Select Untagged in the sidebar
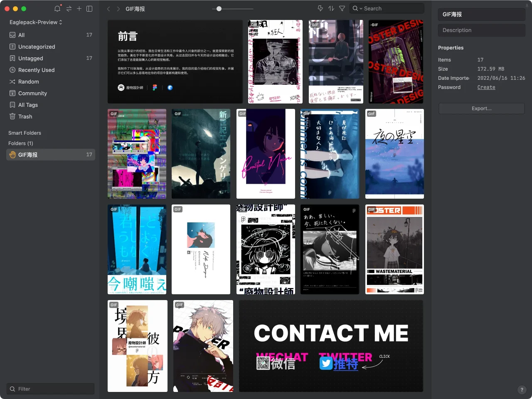The width and height of the screenshot is (532, 399). (x=51, y=58)
